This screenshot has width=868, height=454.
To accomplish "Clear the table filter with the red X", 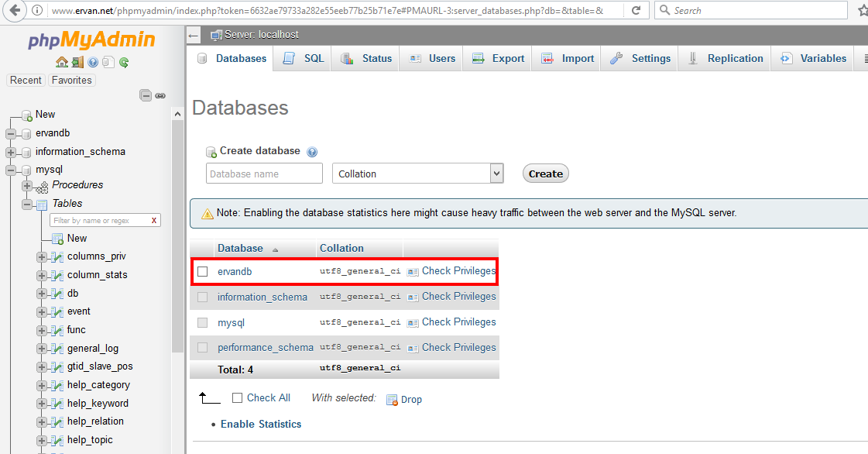I will click(154, 221).
